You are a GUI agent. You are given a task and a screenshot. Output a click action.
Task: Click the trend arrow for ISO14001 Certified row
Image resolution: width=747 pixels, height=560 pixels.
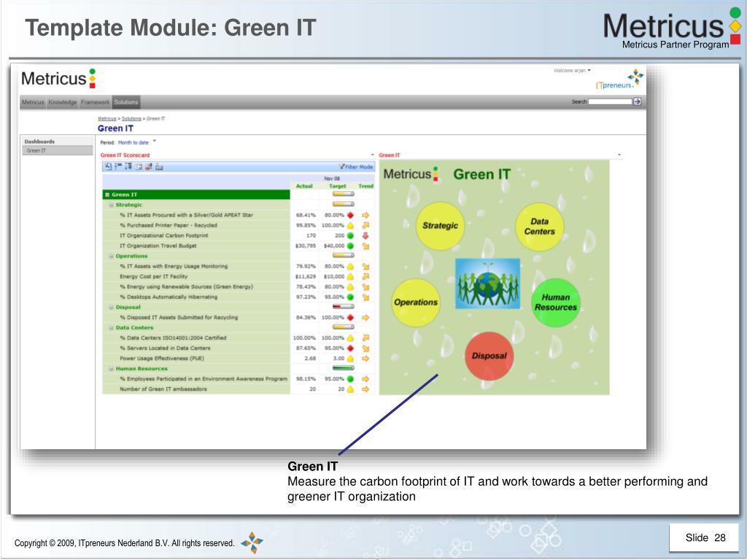(365, 338)
